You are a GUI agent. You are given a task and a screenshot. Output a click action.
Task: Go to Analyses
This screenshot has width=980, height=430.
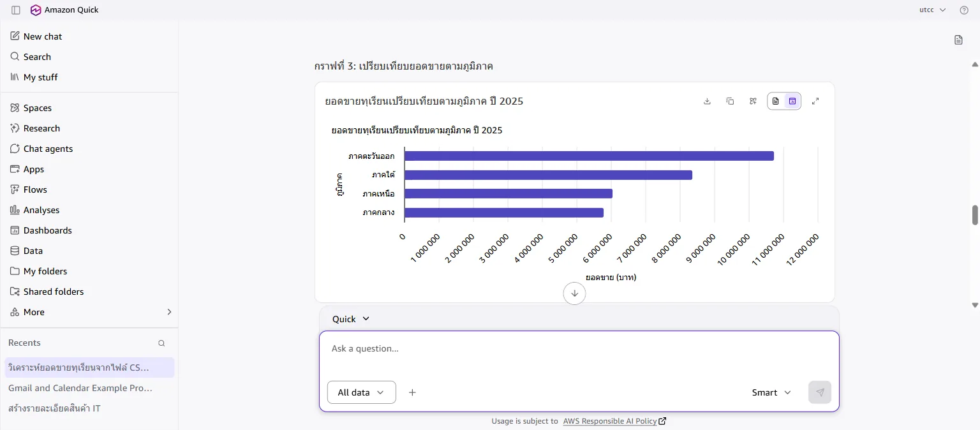[x=89, y=210]
